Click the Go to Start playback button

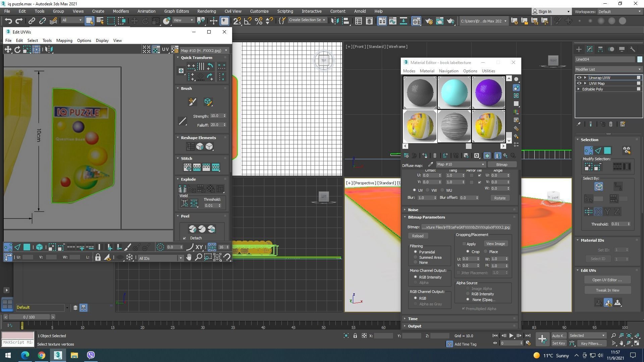pos(495,336)
